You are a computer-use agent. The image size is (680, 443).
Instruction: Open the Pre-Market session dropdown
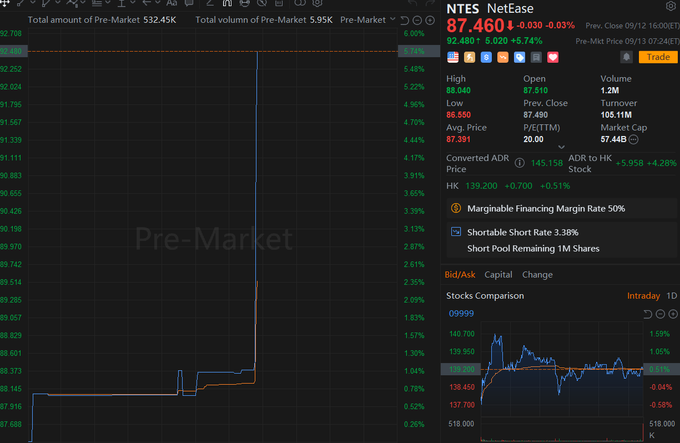point(368,20)
